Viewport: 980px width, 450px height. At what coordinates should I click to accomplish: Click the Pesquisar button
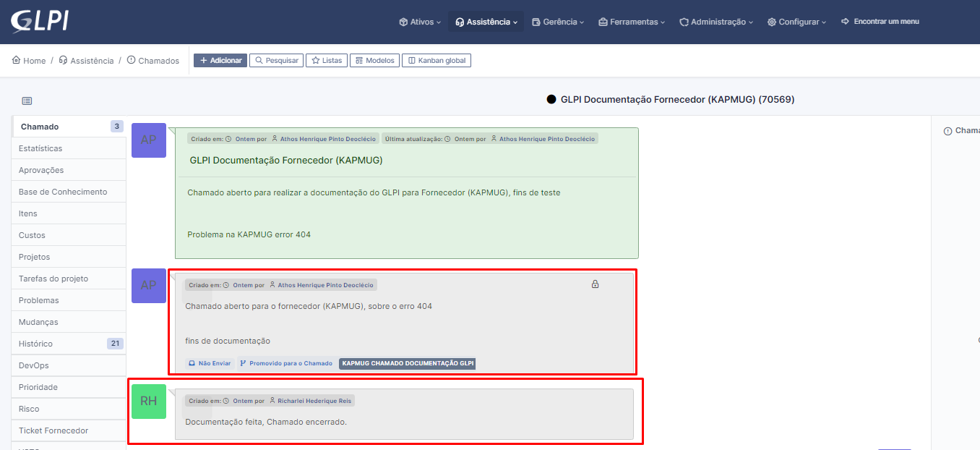[276, 61]
